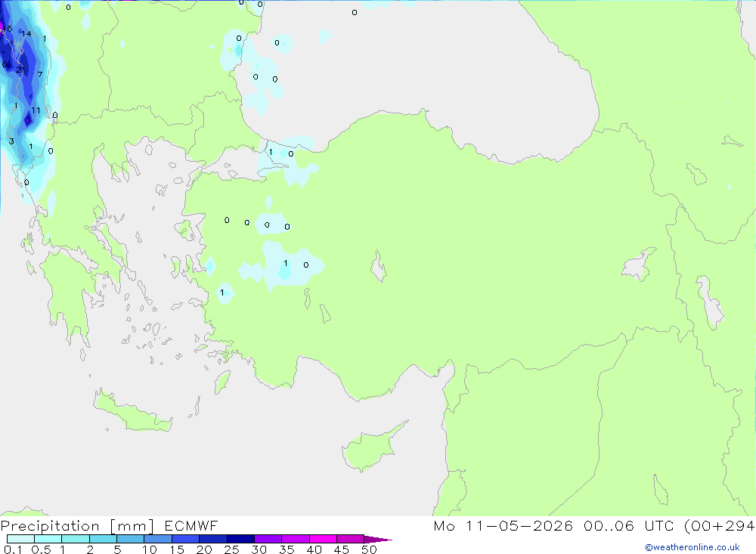The image size is (756, 554).
Task: Click the 15–20 mm legend swatch
Action: tap(185, 539)
